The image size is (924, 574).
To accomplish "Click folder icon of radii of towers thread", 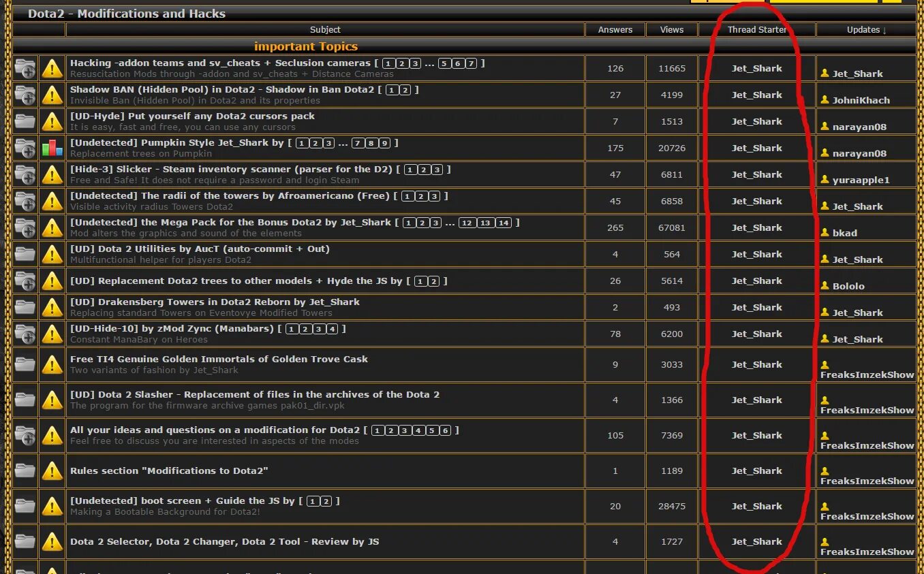I will [25, 201].
